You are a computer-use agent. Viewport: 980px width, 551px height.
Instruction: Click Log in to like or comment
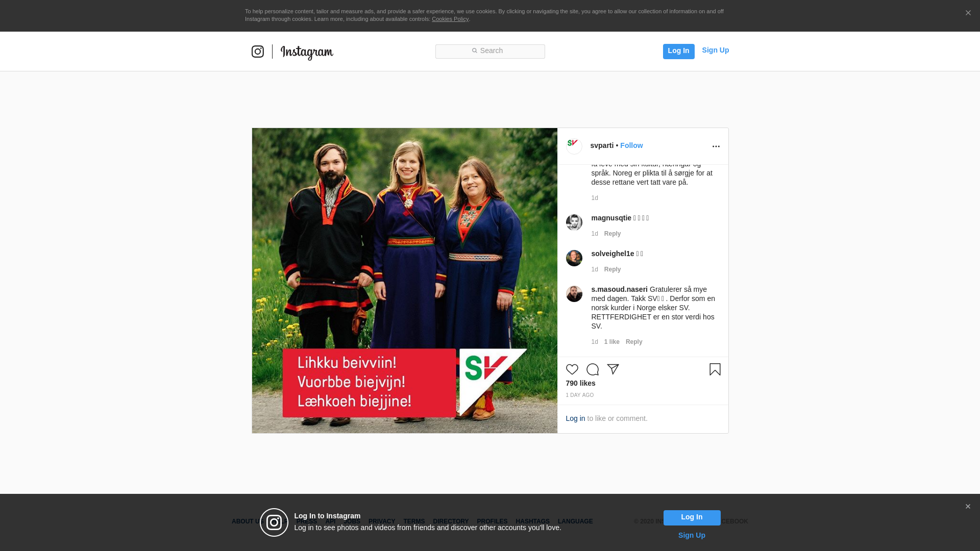coord(575,418)
